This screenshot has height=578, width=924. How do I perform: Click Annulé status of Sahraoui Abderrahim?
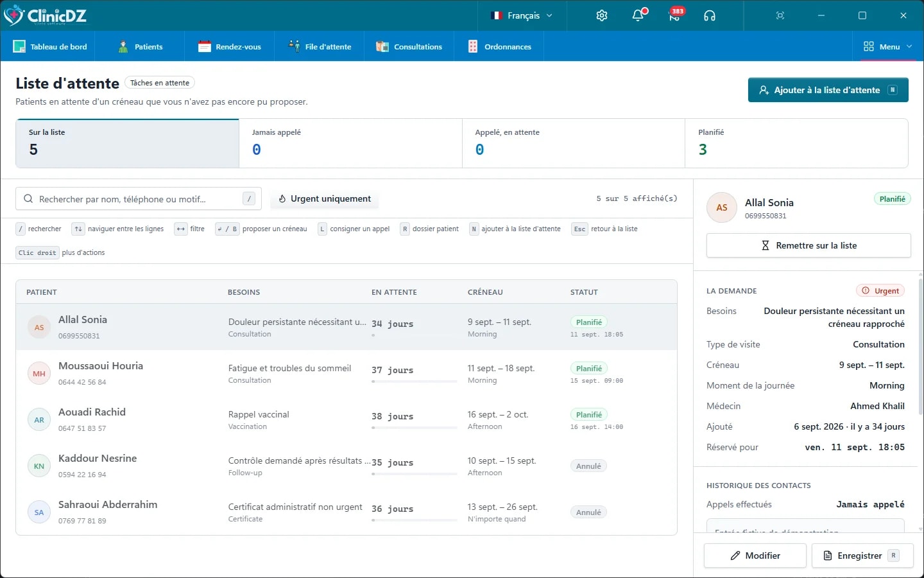pos(588,512)
